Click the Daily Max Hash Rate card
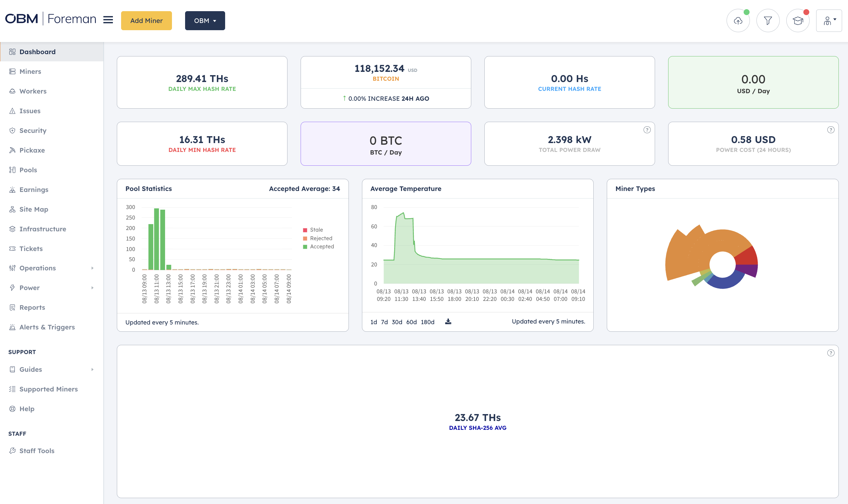The width and height of the screenshot is (848, 504). pos(202,82)
